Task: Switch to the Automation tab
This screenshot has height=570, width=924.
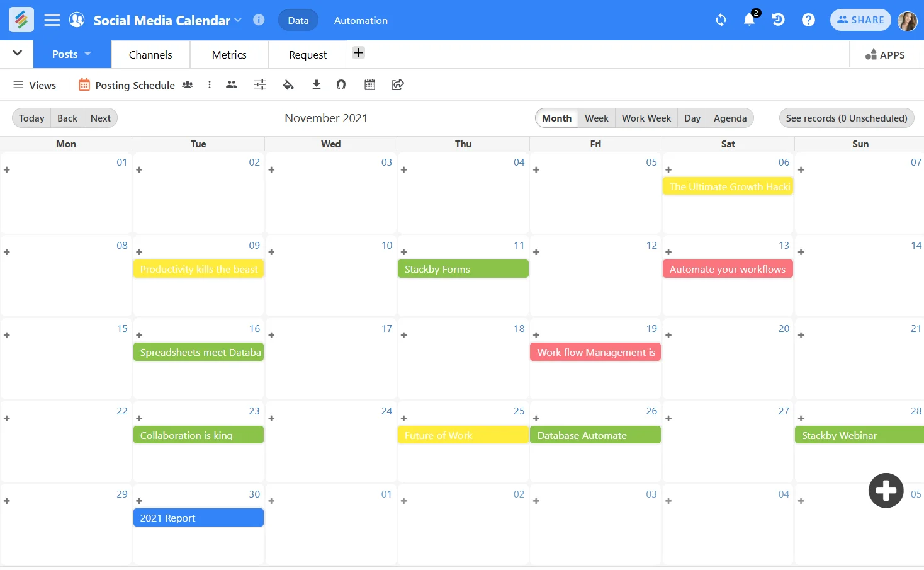Action: tap(360, 20)
